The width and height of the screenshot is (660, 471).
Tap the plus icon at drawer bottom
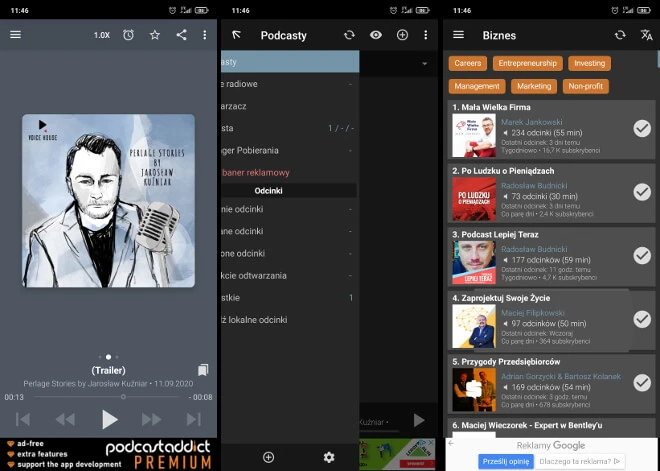click(x=269, y=457)
